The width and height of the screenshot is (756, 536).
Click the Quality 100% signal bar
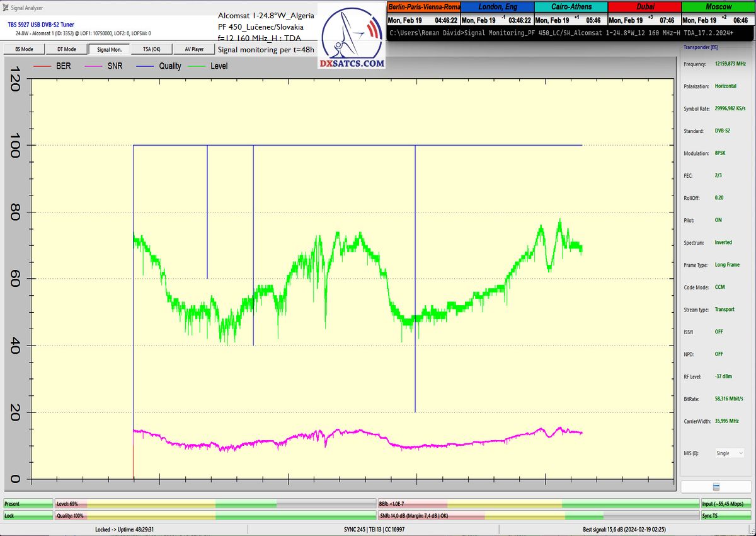214,516
